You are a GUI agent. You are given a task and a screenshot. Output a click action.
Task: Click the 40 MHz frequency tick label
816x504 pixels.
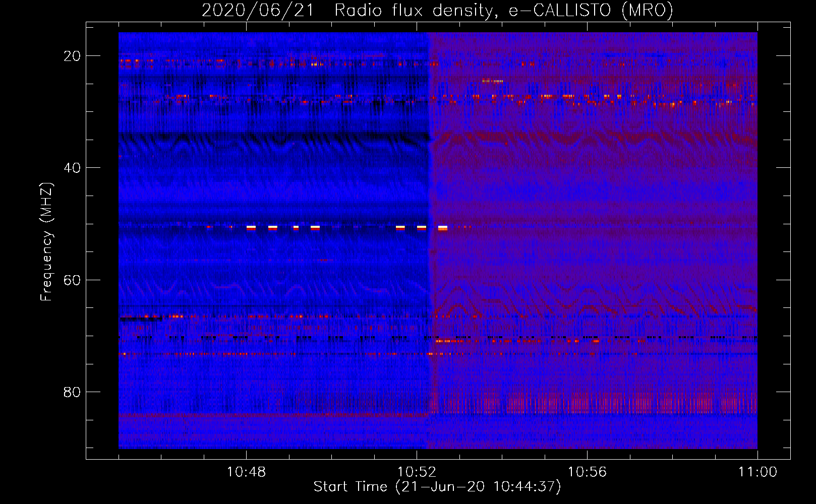pyautogui.click(x=72, y=168)
